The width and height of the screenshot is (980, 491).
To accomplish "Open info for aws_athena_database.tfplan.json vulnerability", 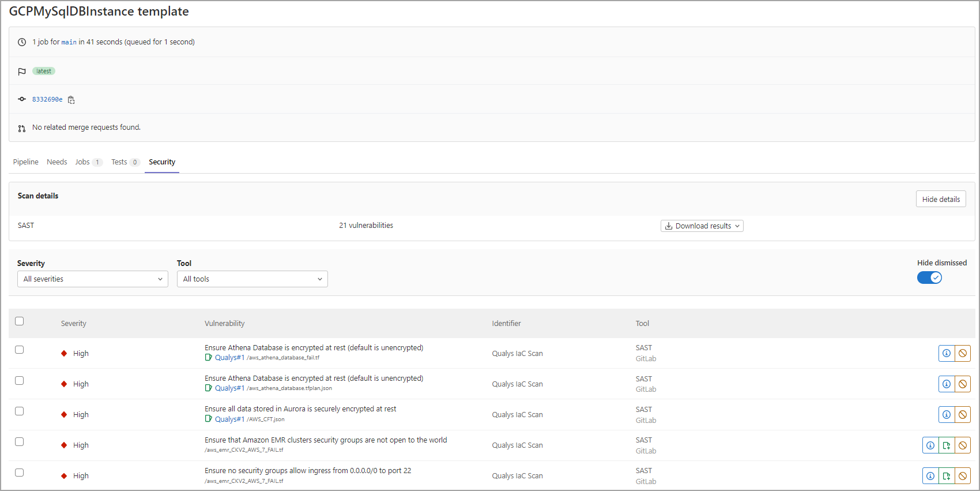I will point(947,384).
